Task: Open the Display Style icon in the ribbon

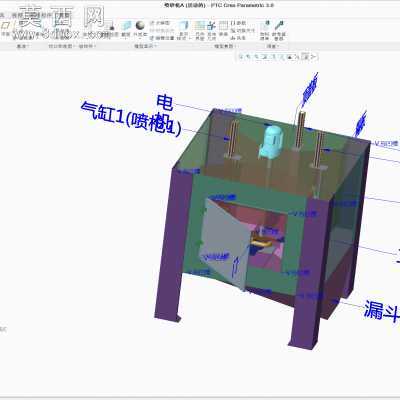Action: 184,26
